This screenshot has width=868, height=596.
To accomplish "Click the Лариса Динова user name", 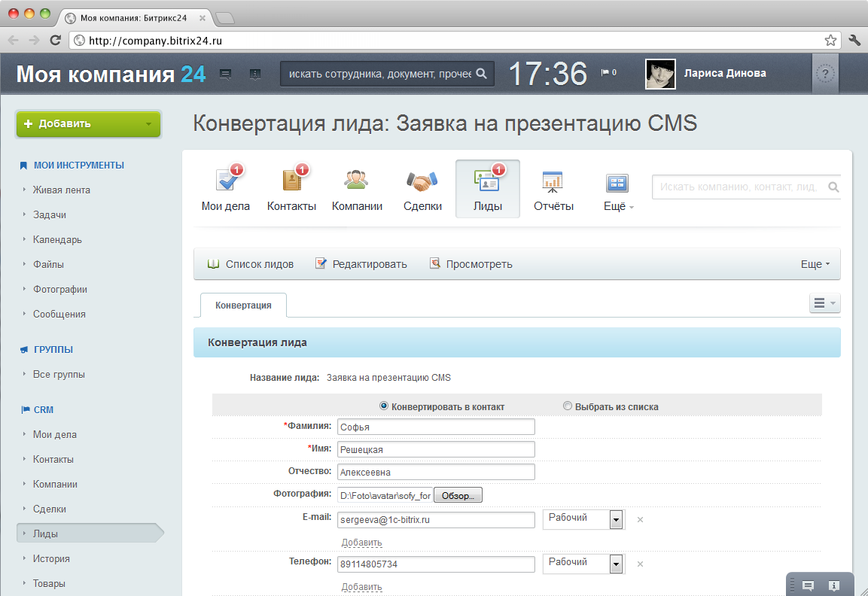I will tap(725, 73).
